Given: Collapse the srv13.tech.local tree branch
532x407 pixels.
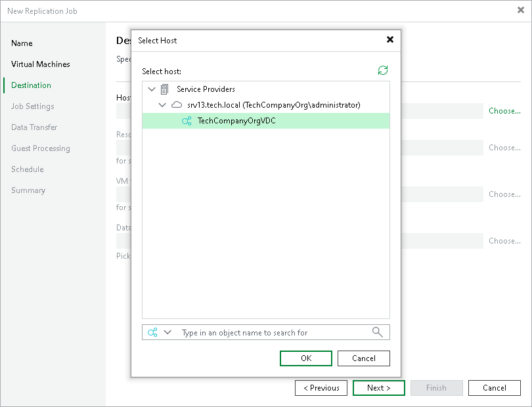Looking at the screenshot, I should 162,104.
